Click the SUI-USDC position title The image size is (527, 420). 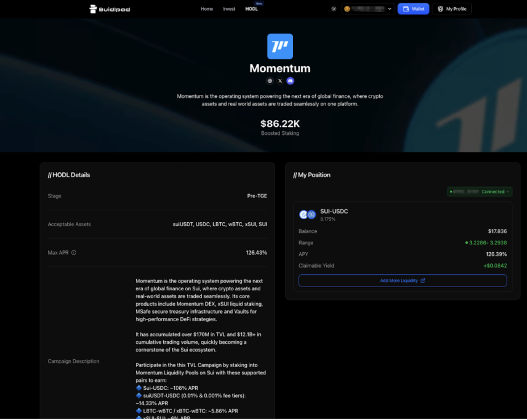[334, 211]
